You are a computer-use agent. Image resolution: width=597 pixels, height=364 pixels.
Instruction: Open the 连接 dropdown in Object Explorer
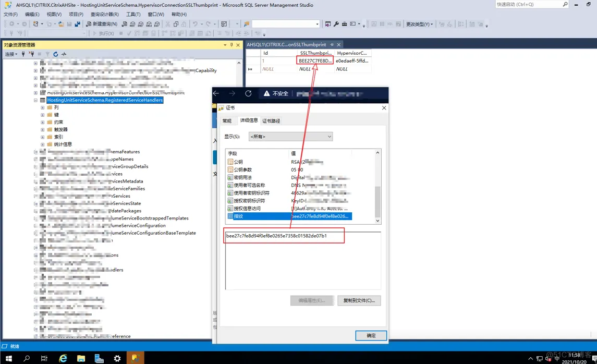(11, 54)
